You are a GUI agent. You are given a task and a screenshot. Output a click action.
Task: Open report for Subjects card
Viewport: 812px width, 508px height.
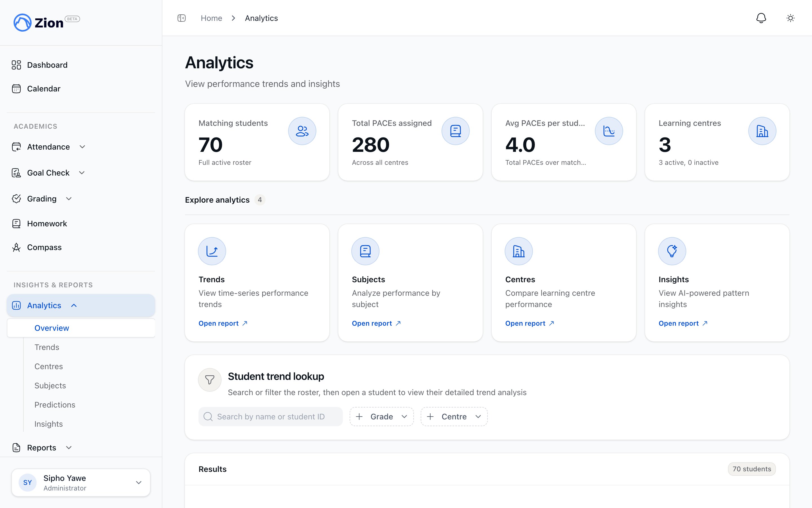click(376, 323)
